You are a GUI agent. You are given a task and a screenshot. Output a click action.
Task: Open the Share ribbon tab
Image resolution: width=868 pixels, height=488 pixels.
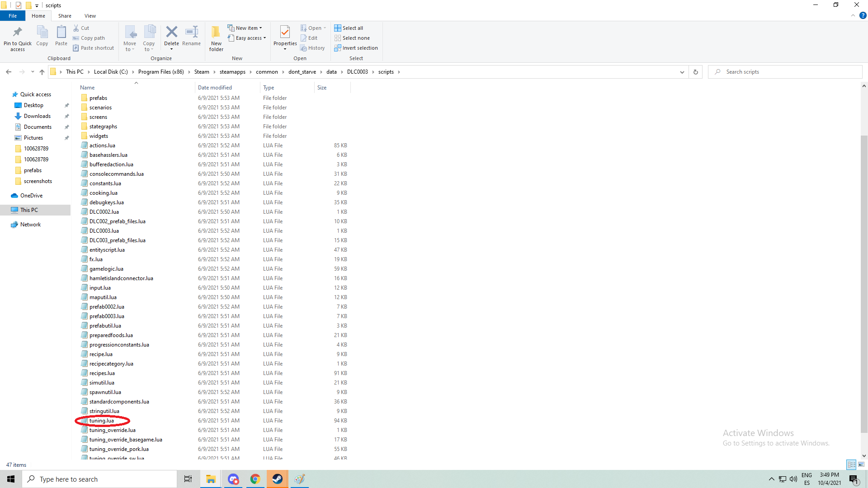(65, 16)
